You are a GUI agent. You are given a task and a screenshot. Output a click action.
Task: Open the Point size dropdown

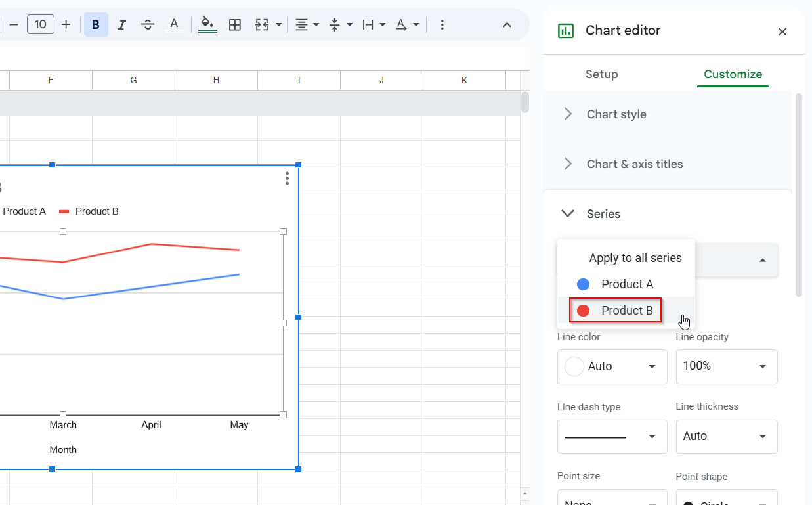point(612,498)
